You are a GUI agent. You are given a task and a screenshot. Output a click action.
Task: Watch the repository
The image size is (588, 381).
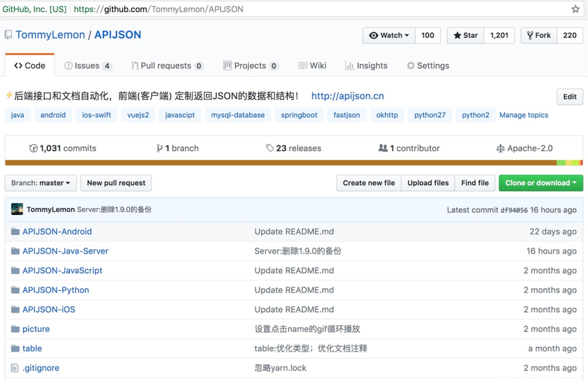tap(389, 35)
